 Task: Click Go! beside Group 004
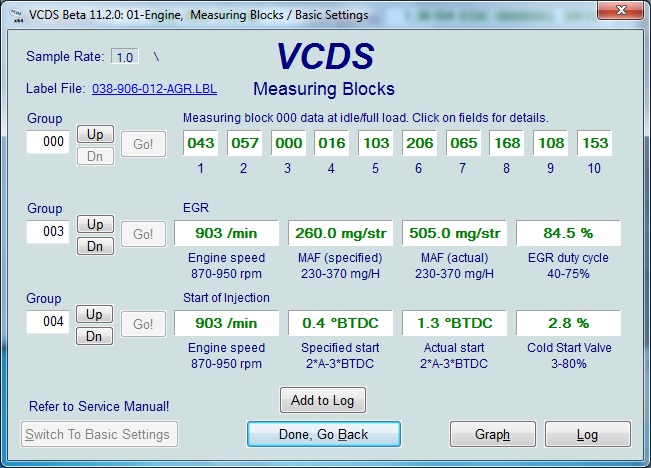click(143, 324)
